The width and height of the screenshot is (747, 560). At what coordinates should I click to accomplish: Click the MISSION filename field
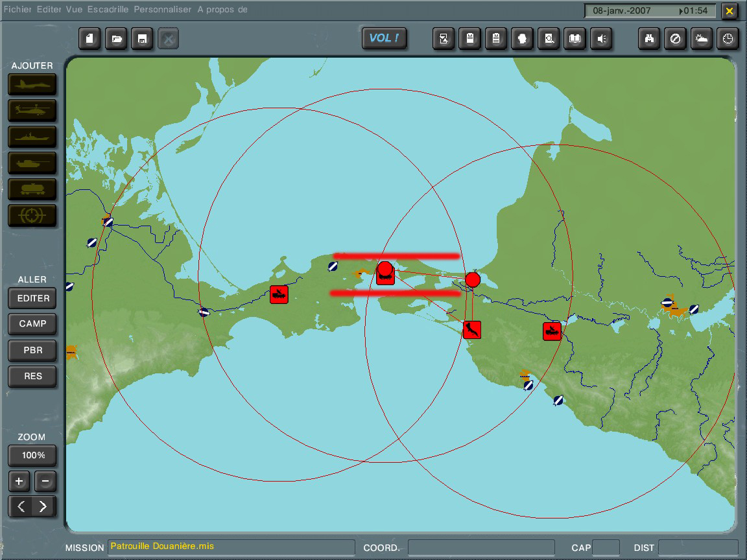231,547
